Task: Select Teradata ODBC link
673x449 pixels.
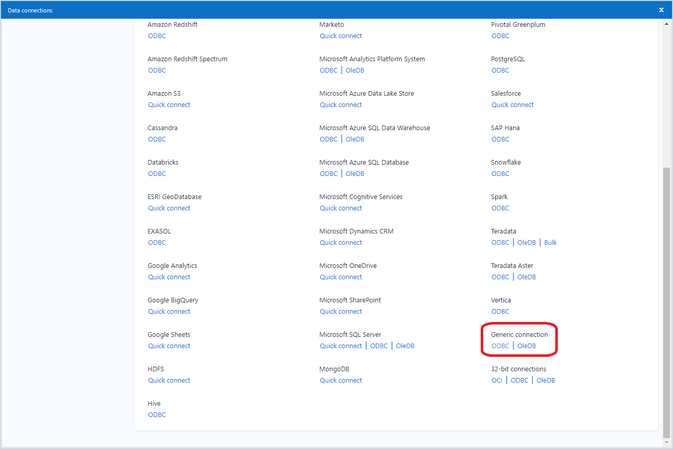Action: [x=500, y=243]
